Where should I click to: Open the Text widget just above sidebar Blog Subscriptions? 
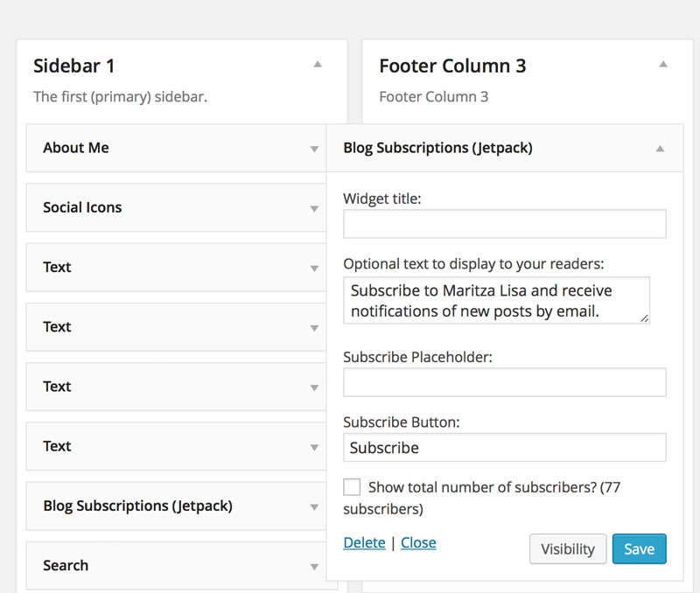tap(176, 446)
